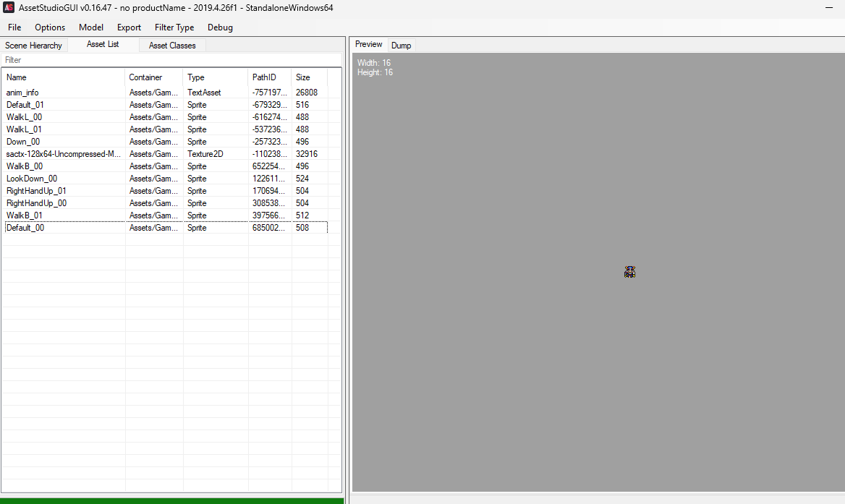Select the Preview tab
This screenshot has width=845, height=504.
[x=369, y=45]
